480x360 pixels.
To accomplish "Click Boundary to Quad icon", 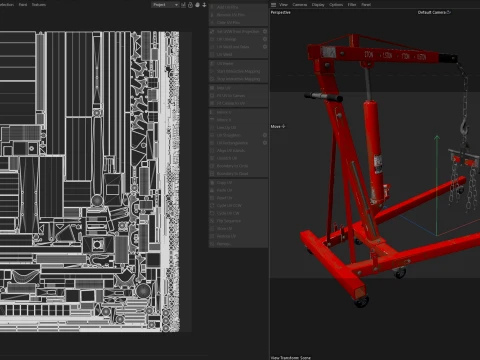I will pyautogui.click(x=212, y=173).
